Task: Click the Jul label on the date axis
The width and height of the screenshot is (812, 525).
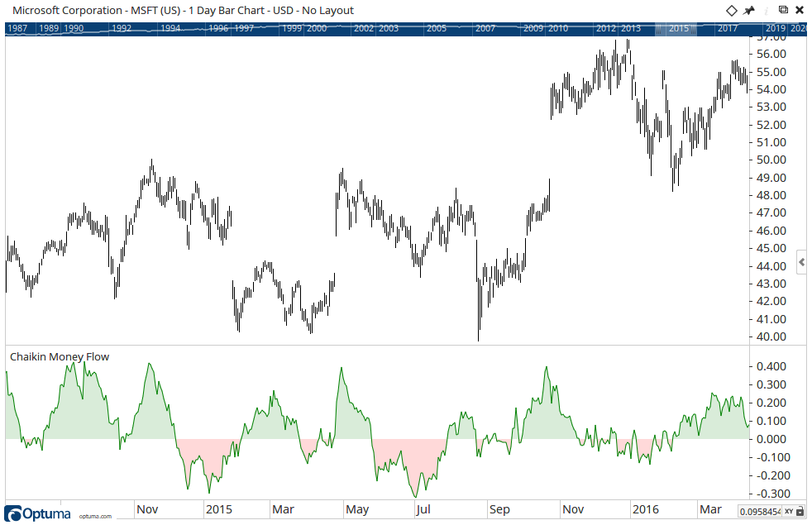Action: (x=423, y=509)
